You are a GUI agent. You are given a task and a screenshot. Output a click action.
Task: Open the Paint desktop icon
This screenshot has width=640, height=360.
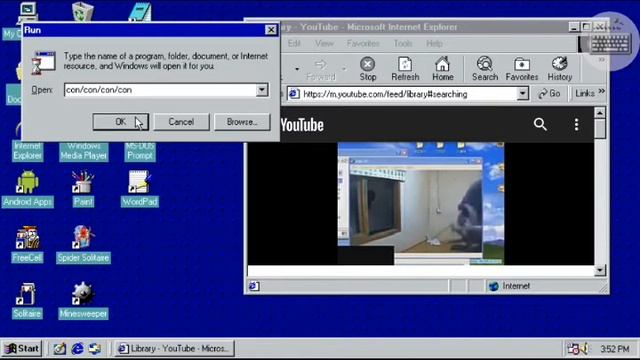pyautogui.click(x=83, y=189)
